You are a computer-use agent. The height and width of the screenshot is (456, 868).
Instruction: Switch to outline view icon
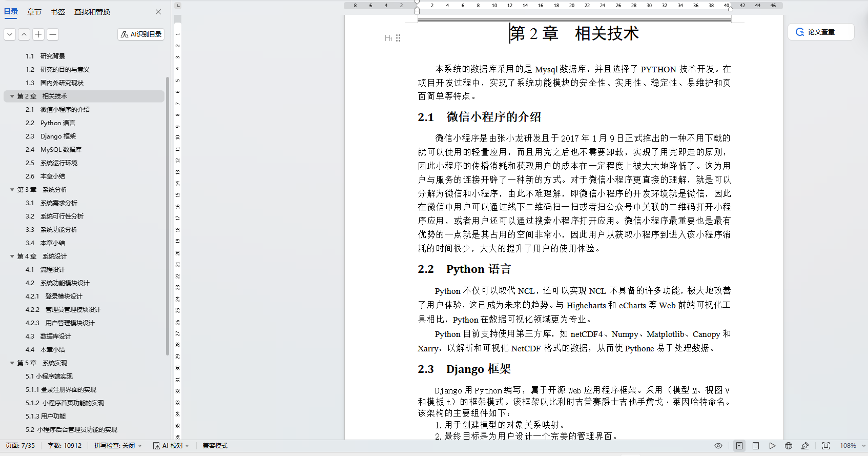click(x=756, y=446)
